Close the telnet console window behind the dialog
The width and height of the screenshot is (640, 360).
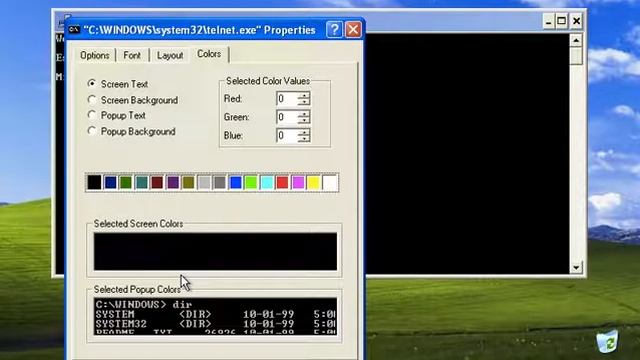[576, 21]
